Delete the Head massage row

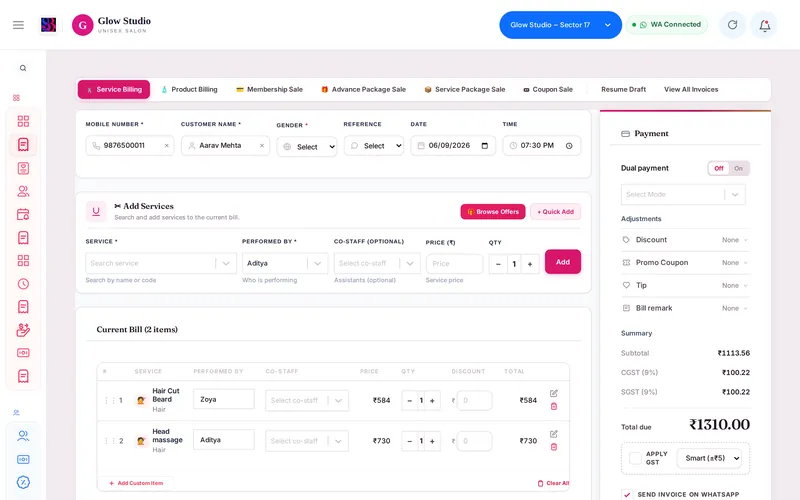point(554,447)
